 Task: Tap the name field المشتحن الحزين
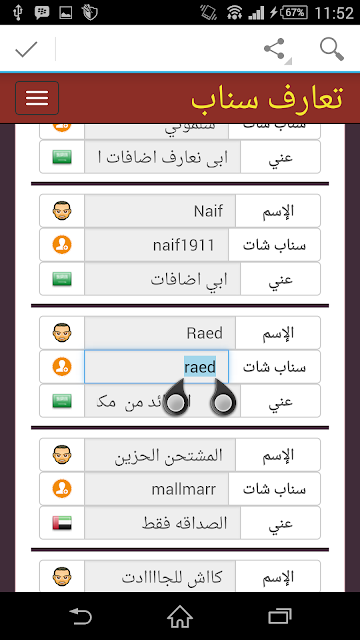point(160,455)
